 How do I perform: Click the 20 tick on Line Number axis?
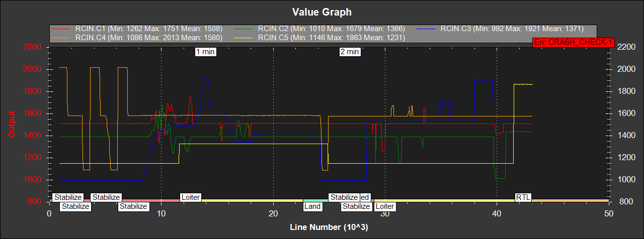[x=273, y=213]
